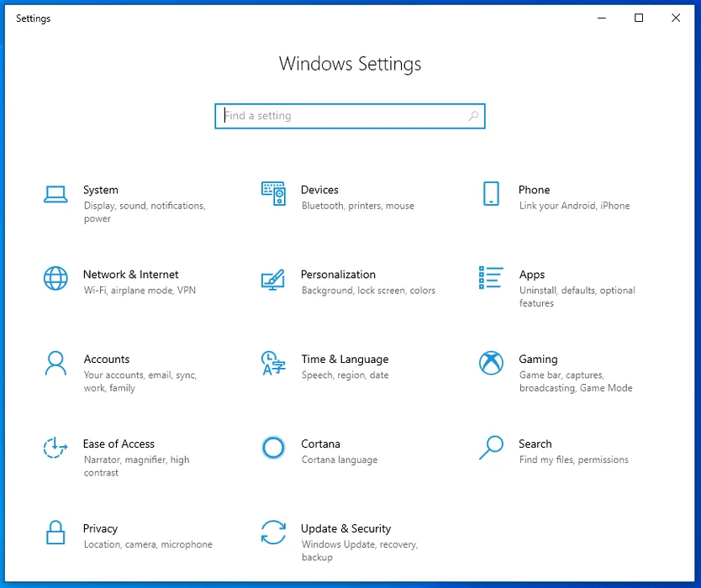Screen dimensions: 701x588
Task: Click the Time & Language icon
Action: [273, 363]
